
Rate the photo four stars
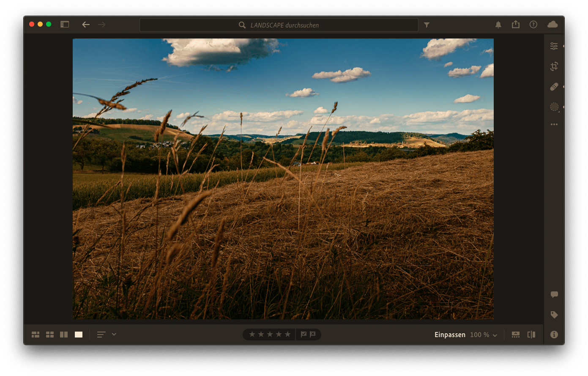tap(279, 334)
